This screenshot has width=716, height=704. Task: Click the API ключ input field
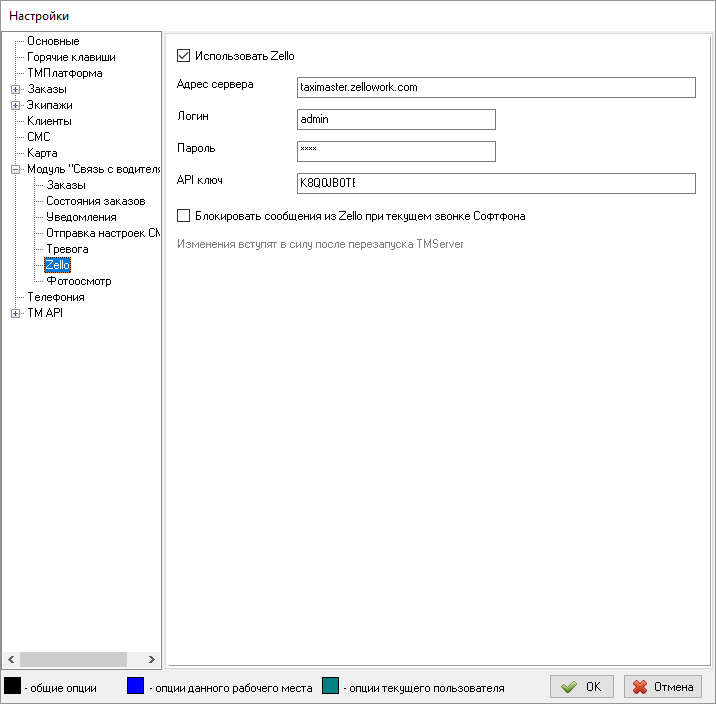496,183
